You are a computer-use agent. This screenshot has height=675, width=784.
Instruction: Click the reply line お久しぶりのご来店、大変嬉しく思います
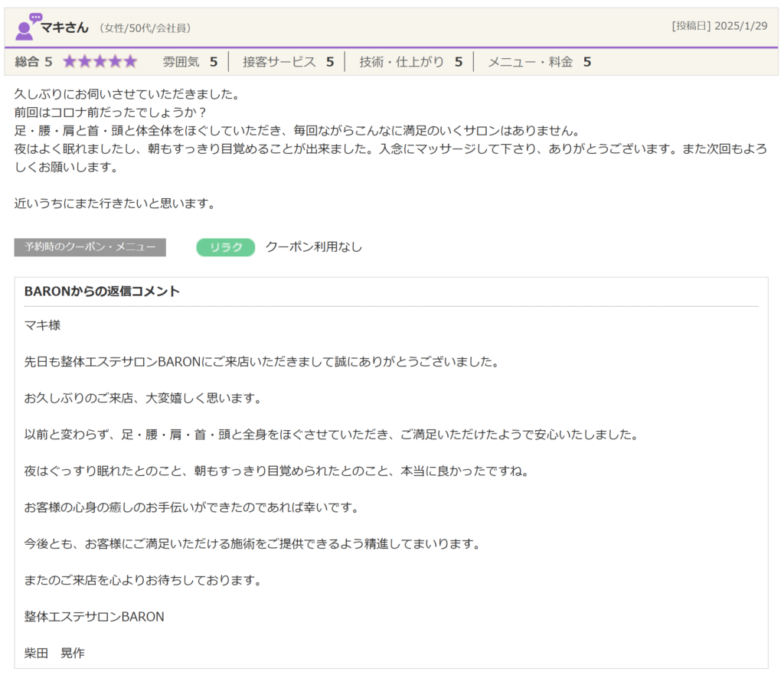(143, 399)
